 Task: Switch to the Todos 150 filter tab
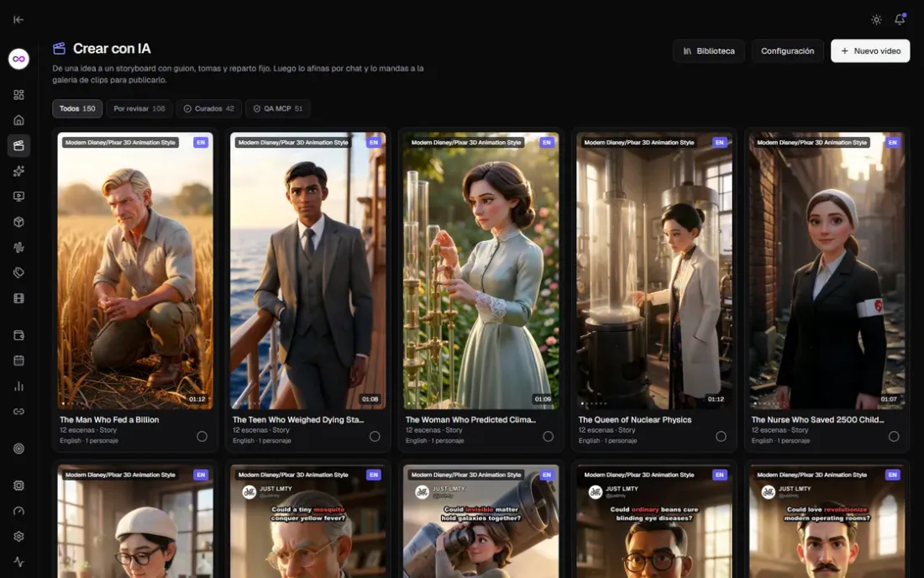point(77,108)
